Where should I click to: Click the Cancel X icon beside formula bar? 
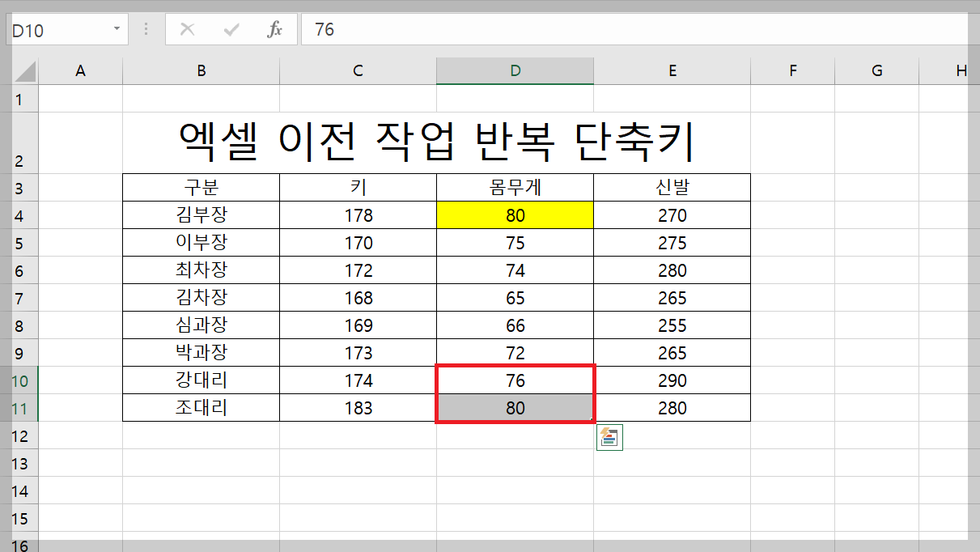pyautogui.click(x=187, y=28)
